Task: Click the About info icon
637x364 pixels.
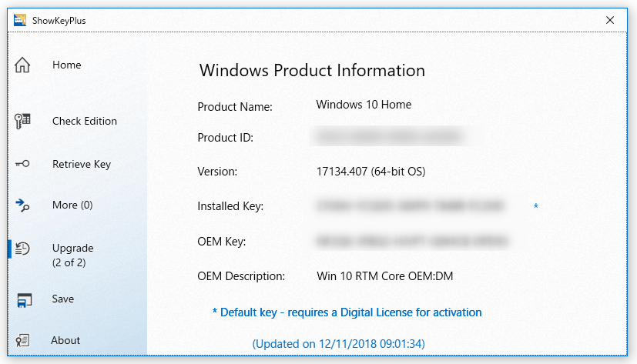Action: [x=22, y=340]
